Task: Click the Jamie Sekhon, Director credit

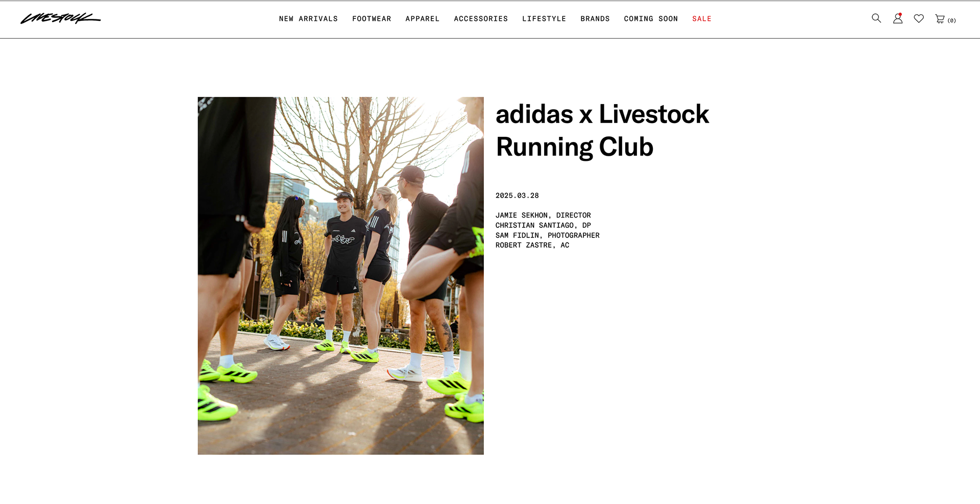Action: [543, 215]
